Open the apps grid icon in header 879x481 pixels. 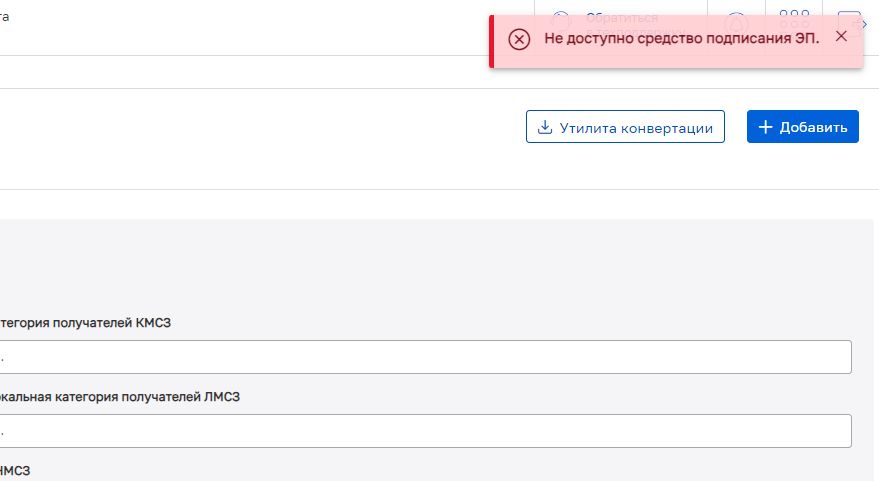click(794, 18)
